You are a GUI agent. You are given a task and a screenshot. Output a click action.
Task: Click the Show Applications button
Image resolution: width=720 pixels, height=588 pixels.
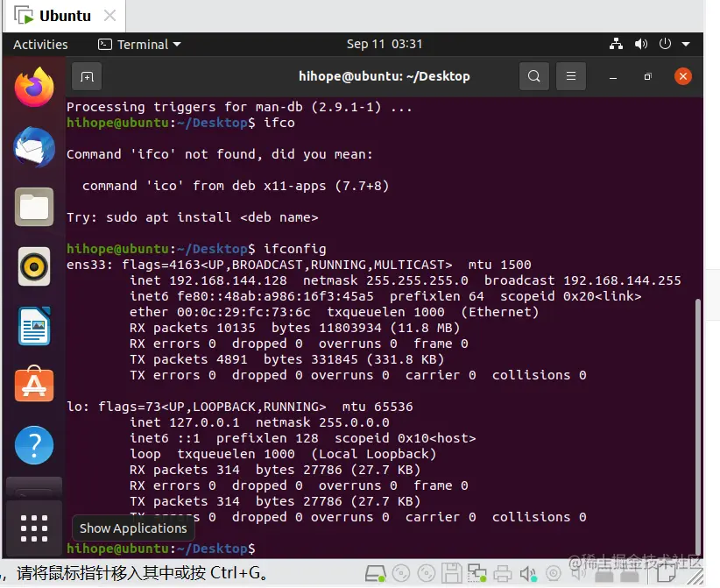33,528
